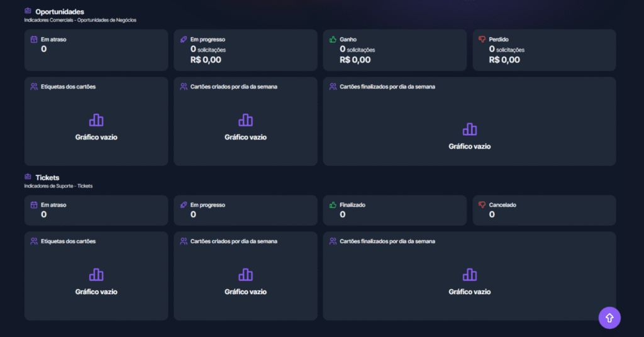Click people icon beside Oportunidades Cartões criados title
The height and width of the screenshot is (337, 644).
pos(184,87)
